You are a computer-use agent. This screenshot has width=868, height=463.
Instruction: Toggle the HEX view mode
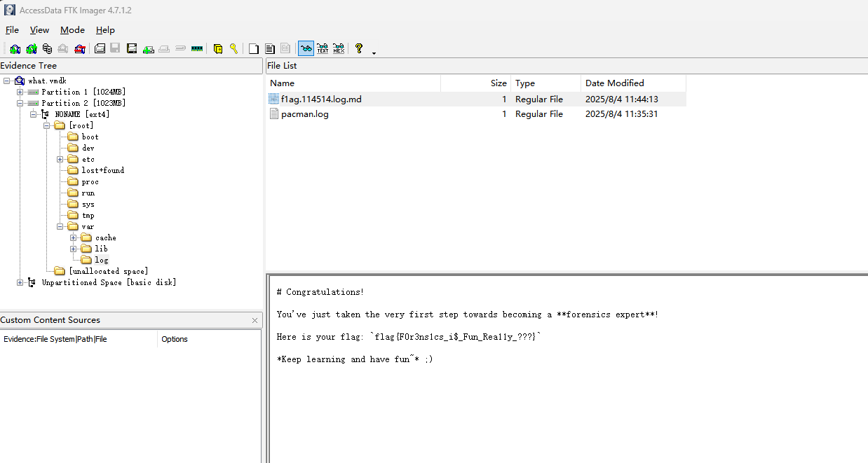[x=339, y=48]
